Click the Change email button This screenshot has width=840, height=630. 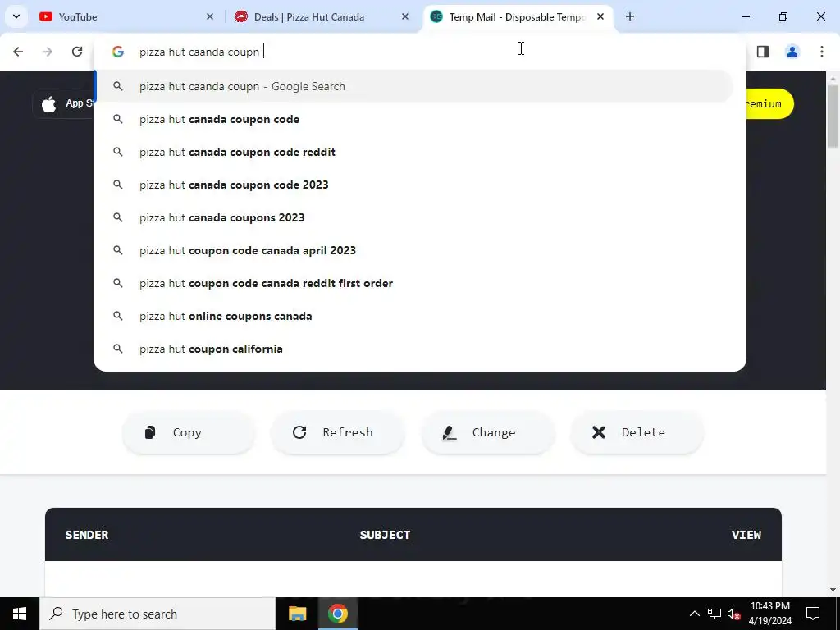[488, 432]
